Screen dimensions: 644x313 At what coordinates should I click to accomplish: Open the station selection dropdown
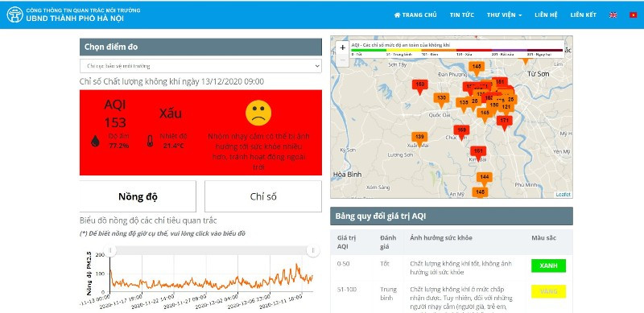coord(200,66)
